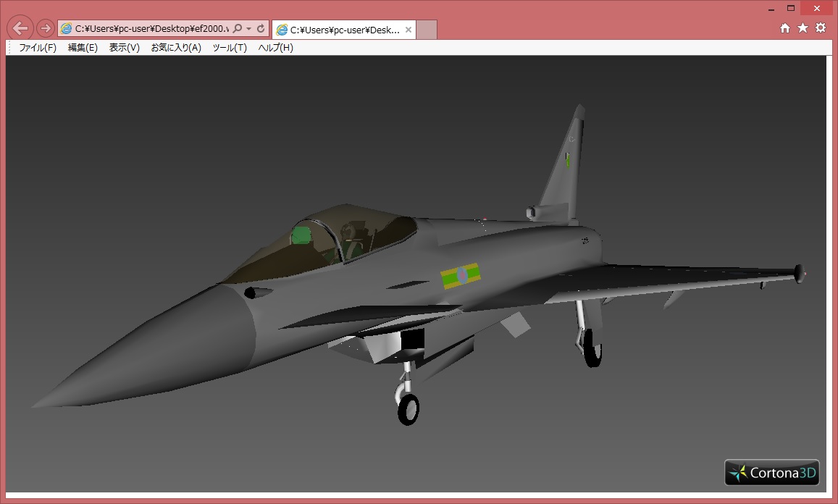Open the お気に入り(A) menu
Screen dimensions: 838x504
(x=176, y=48)
